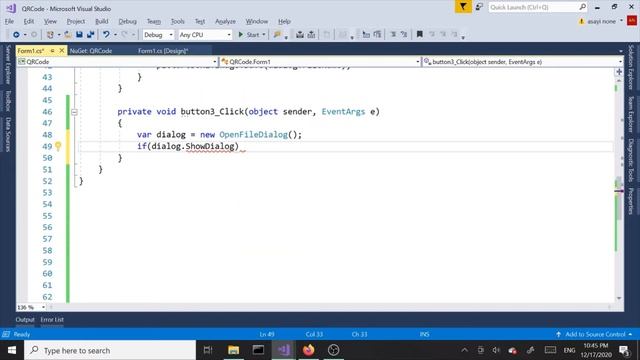Click the Windows Start button
The width and height of the screenshot is (640, 360).
[x=12, y=350]
